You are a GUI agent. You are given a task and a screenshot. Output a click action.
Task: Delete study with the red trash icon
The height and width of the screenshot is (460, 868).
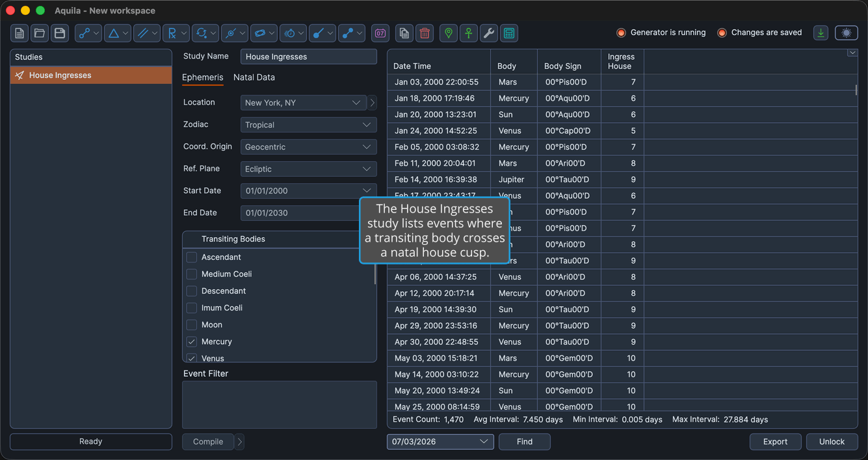click(x=425, y=33)
